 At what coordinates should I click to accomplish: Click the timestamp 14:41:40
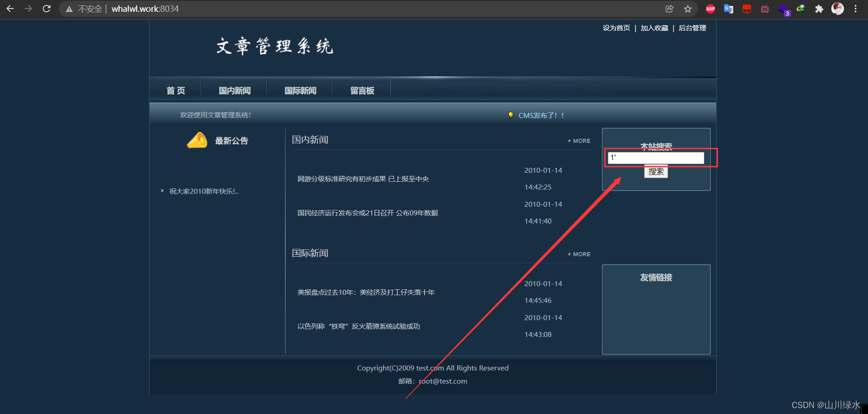click(538, 221)
